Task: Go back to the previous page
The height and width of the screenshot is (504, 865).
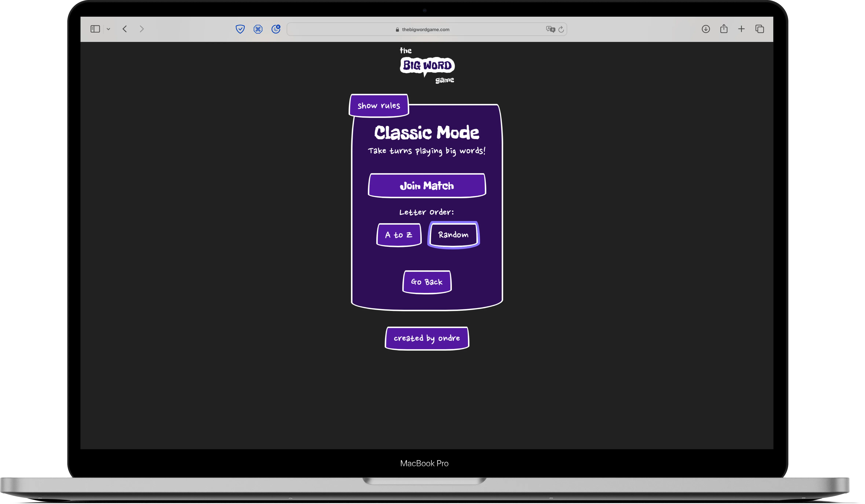Action: pyautogui.click(x=125, y=29)
